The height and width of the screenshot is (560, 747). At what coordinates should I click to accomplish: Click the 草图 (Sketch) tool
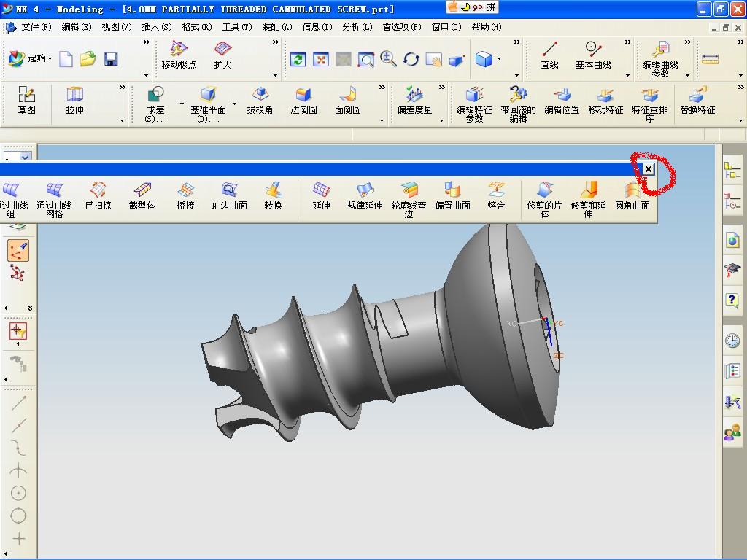click(x=27, y=100)
